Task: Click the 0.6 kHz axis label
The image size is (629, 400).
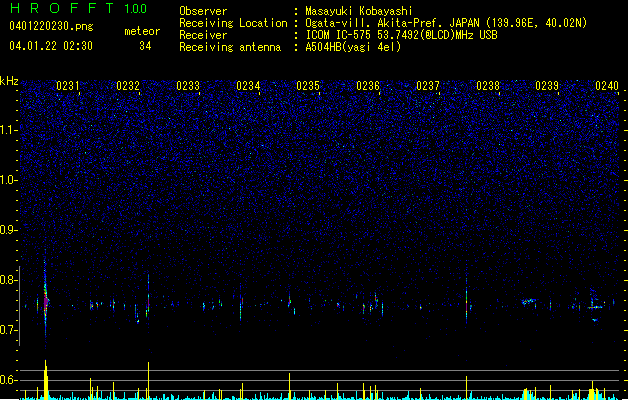Action: 9,380
